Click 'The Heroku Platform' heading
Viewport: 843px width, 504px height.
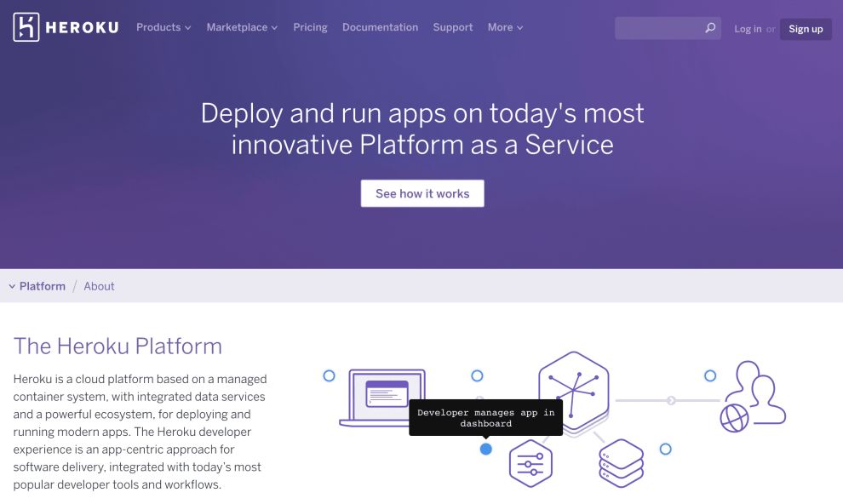pos(118,346)
